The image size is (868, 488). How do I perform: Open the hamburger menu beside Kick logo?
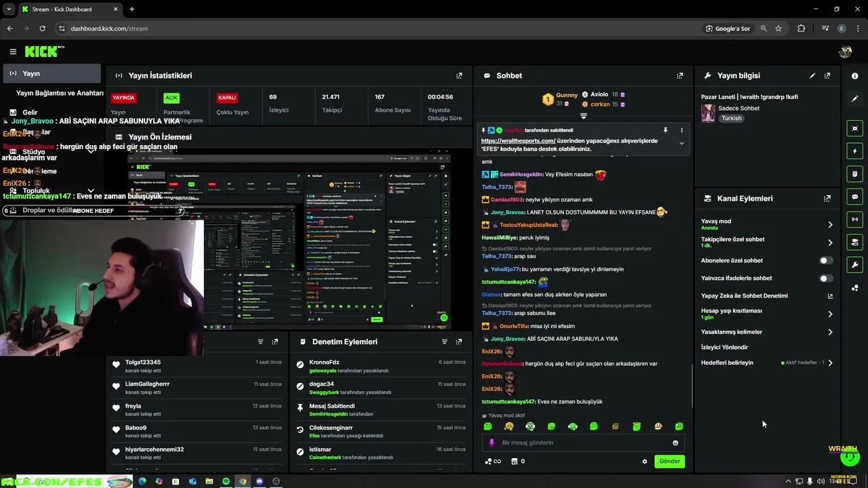click(13, 52)
